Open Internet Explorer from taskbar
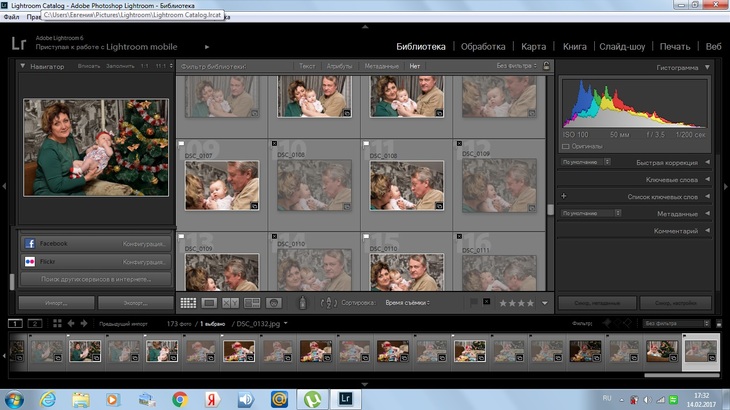 tap(47, 399)
